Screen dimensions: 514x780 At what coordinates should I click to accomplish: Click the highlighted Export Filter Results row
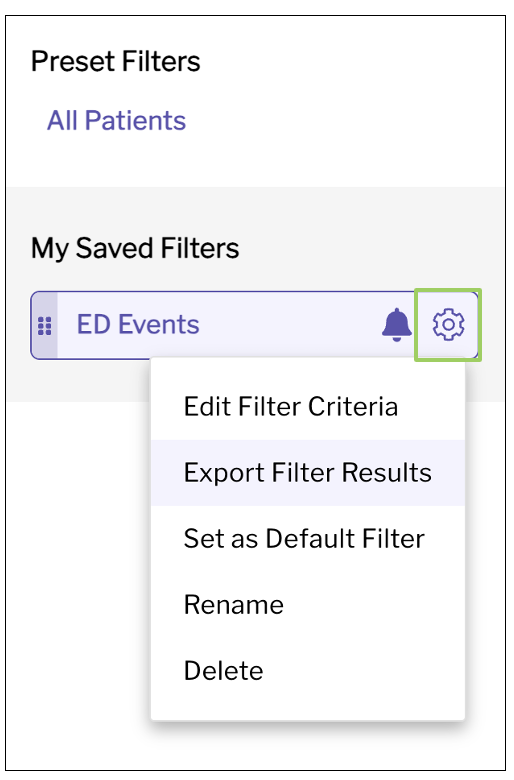308,473
